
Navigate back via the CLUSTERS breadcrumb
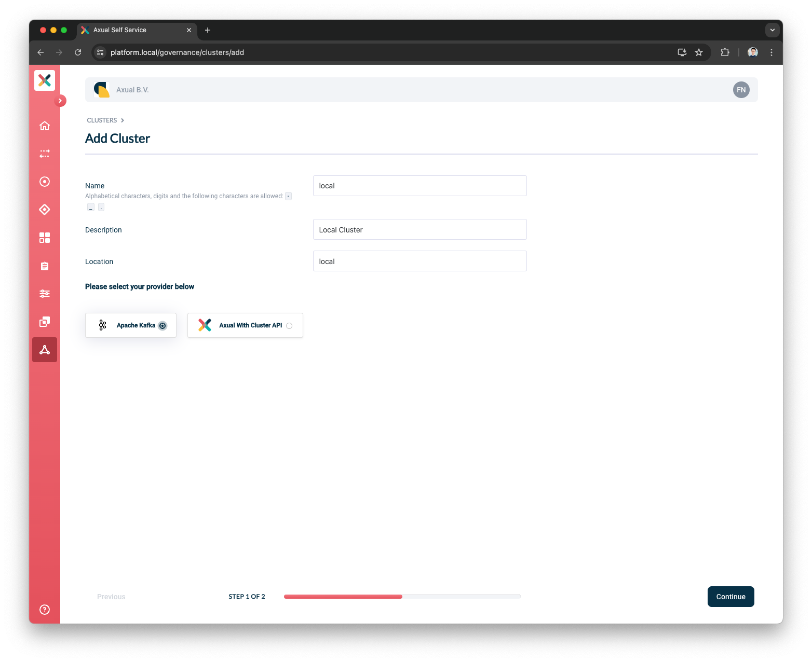tap(102, 120)
